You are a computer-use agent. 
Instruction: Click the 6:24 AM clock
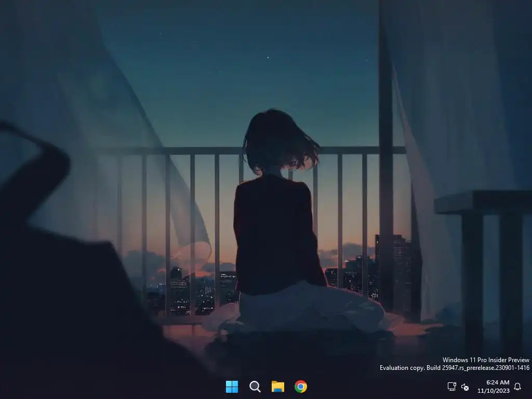pos(498,382)
